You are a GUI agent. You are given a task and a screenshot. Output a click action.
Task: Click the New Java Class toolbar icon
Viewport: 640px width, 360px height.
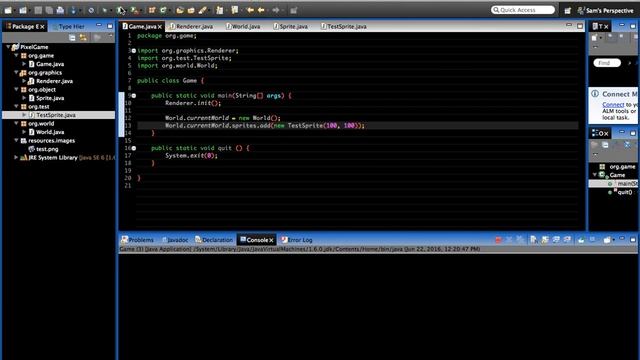pos(163,10)
